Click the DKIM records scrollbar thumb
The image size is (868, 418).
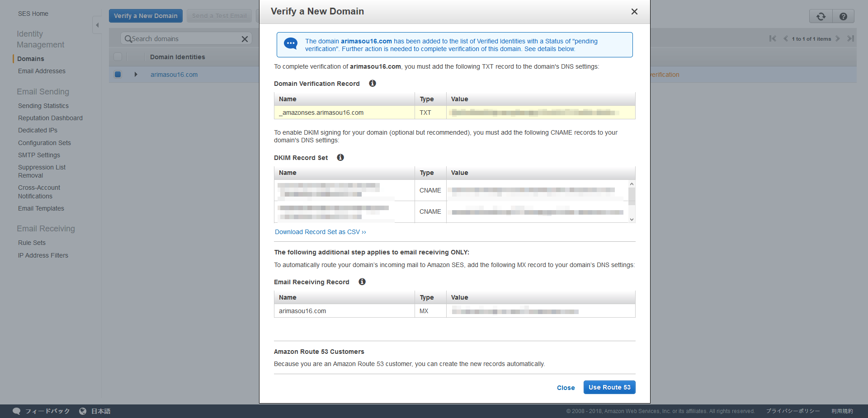[x=632, y=197]
